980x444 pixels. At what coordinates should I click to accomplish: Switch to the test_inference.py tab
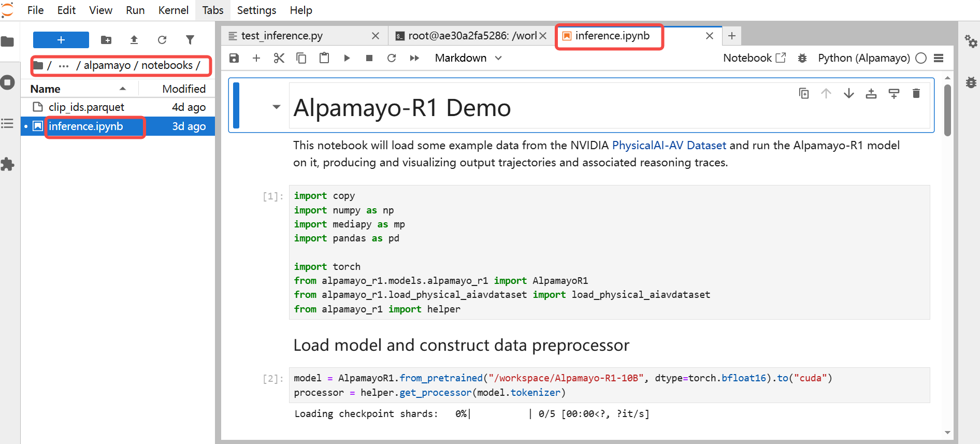click(x=282, y=36)
